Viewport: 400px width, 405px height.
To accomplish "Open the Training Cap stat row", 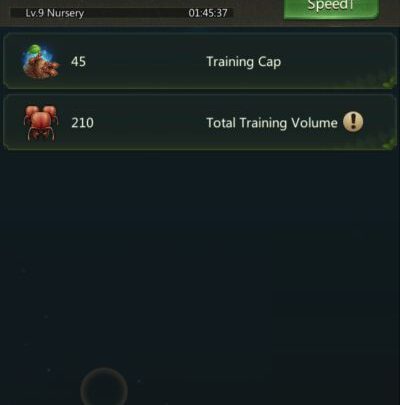I will [200, 61].
